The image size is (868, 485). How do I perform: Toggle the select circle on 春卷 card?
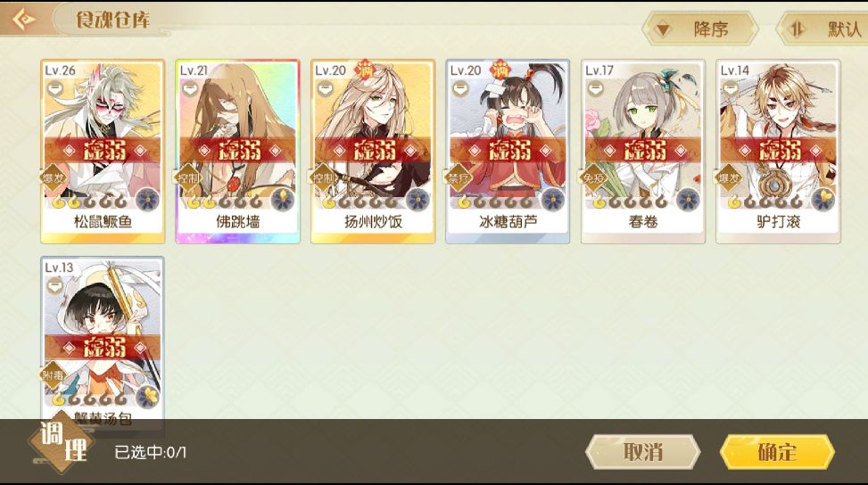click(595, 88)
